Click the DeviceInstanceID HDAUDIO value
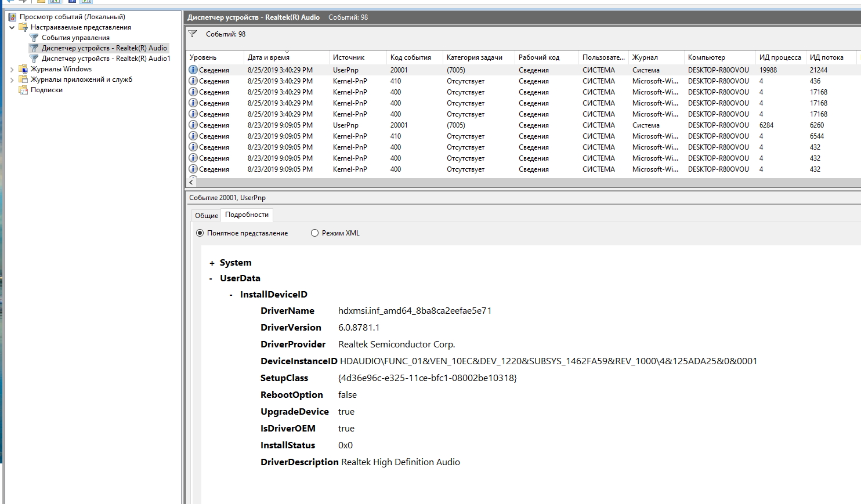This screenshot has width=861, height=504. pyautogui.click(x=549, y=361)
